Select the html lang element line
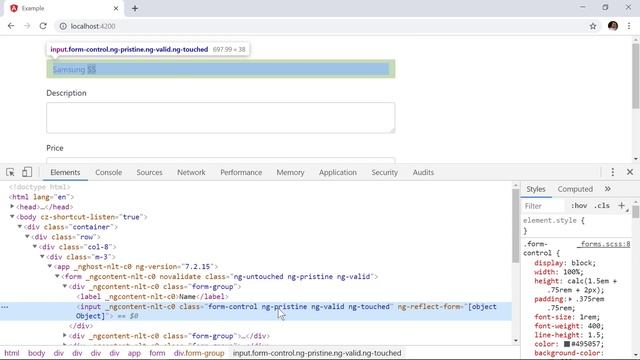The image size is (640, 360). pos(41,197)
